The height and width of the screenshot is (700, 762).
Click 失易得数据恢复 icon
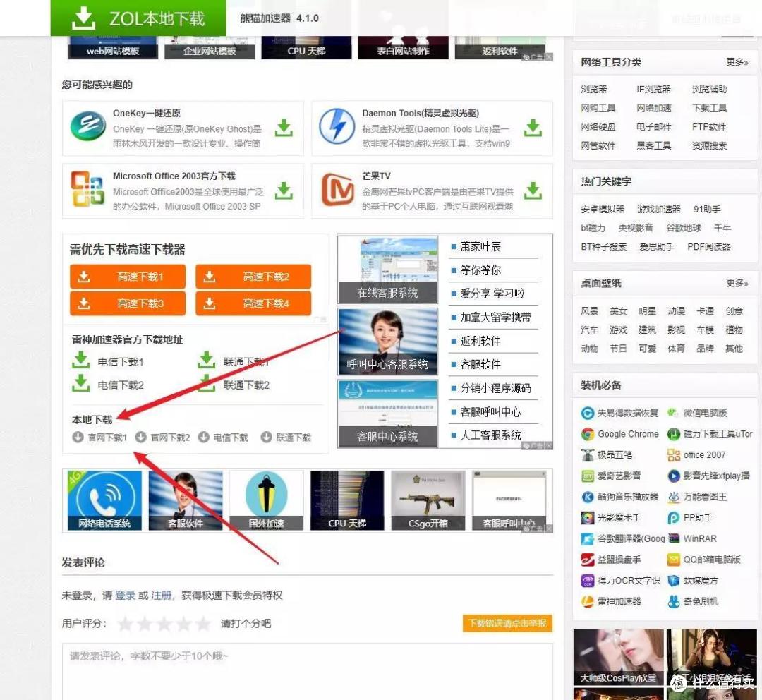(x=588, y=414)
